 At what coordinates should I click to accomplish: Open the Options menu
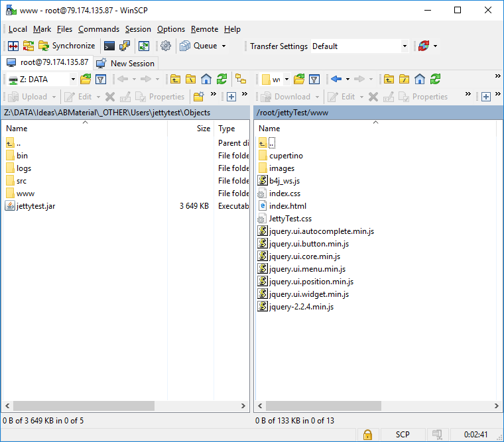[171, 29]
